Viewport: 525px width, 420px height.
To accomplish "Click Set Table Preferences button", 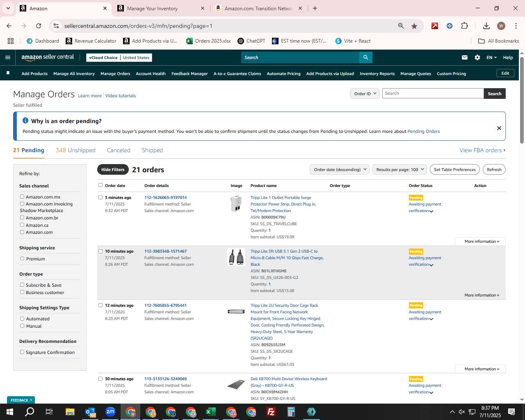I will (x=454, y=169).
